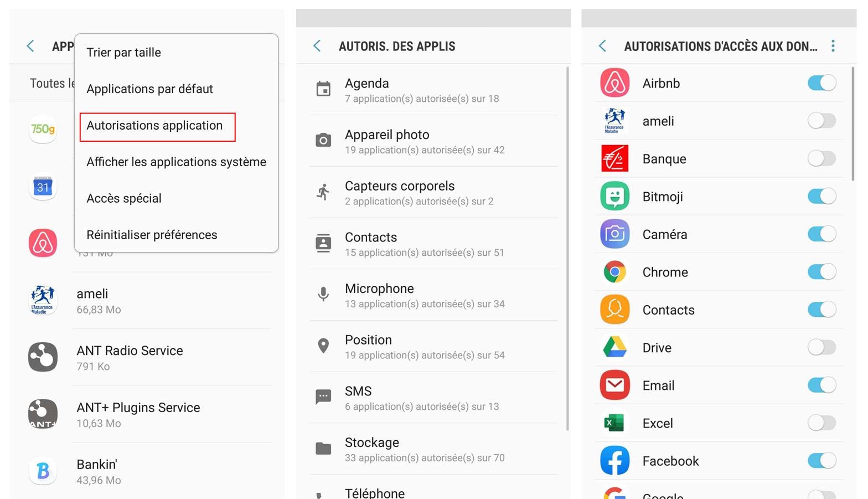Tap the Airbnb icon in data access list
The image size is (868, 499).
click(x=614, y=83)
